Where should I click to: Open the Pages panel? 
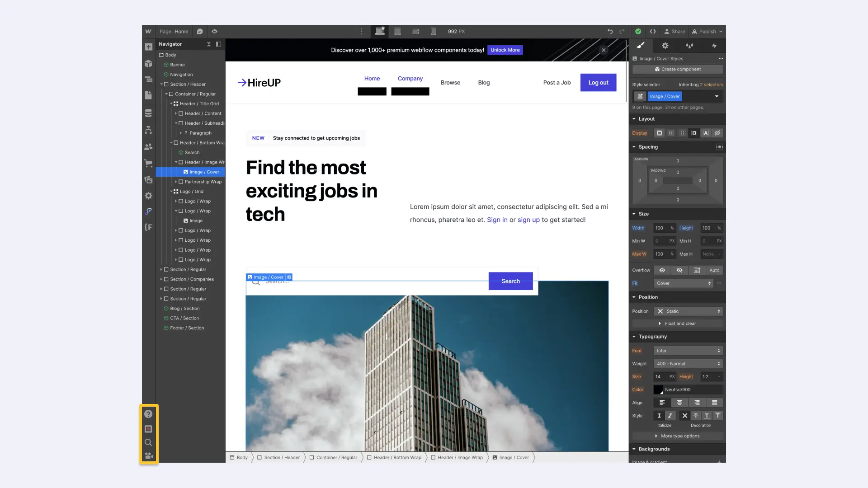click(x=148, y=95)
